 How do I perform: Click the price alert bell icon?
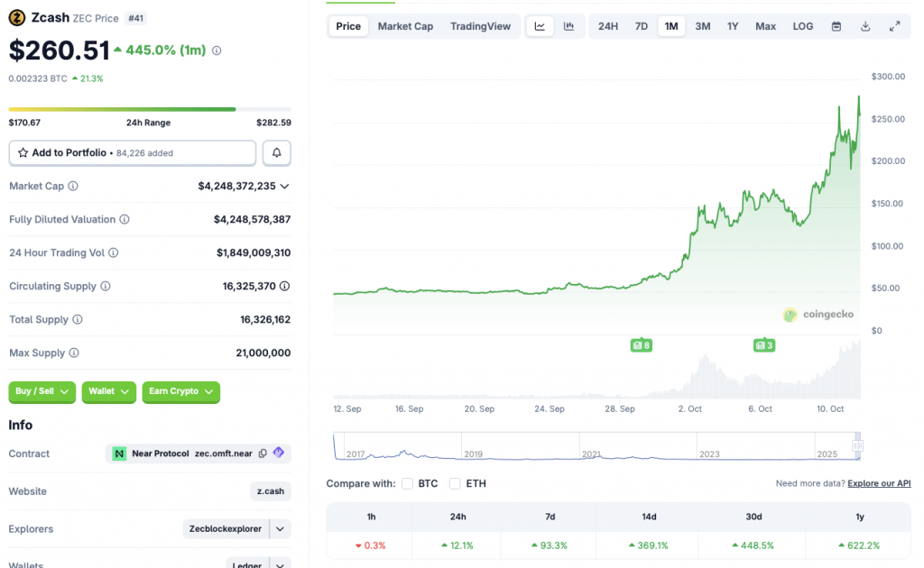(x=277, y=153)
